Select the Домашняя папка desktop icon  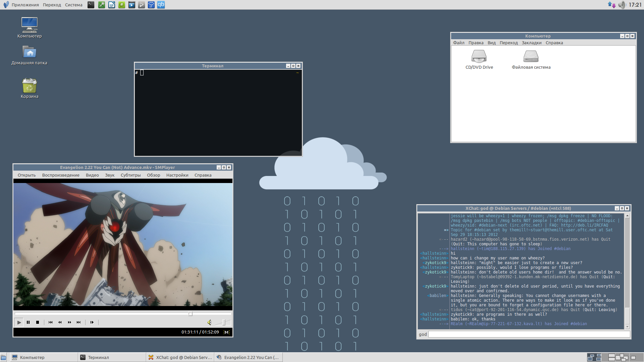(x=30, y=55)
